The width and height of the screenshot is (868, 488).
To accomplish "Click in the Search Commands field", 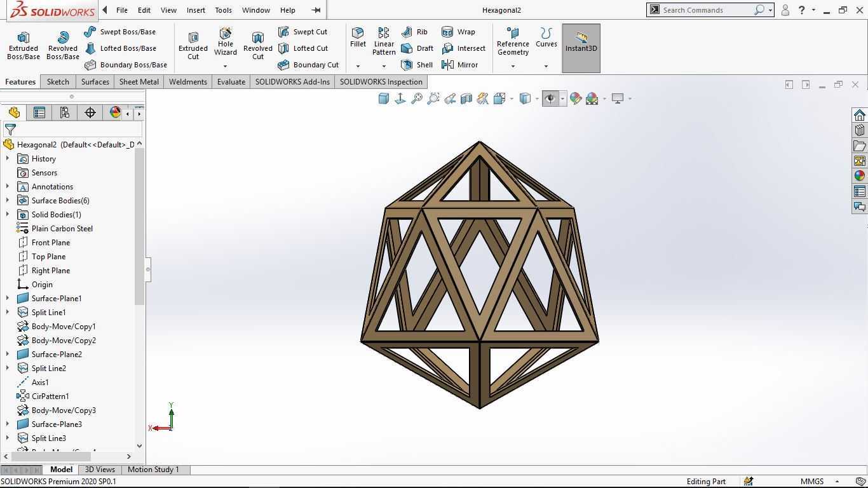I will [x=707, y=10].
